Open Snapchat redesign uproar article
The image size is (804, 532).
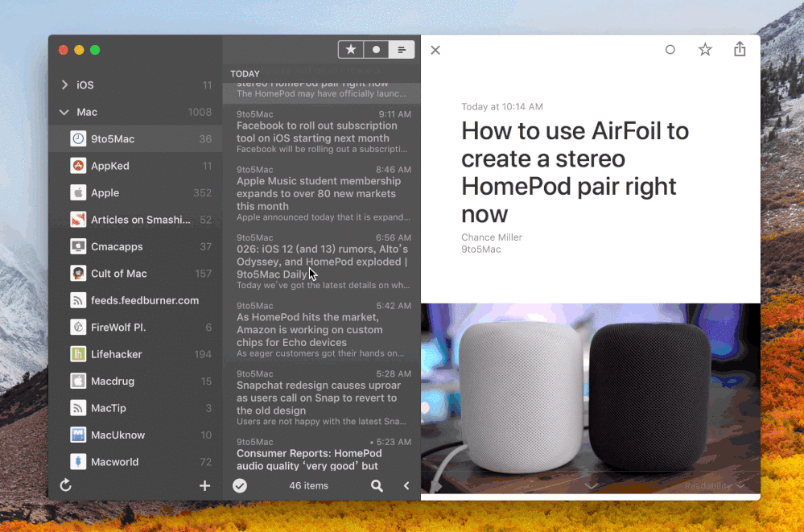coord(322,398)
